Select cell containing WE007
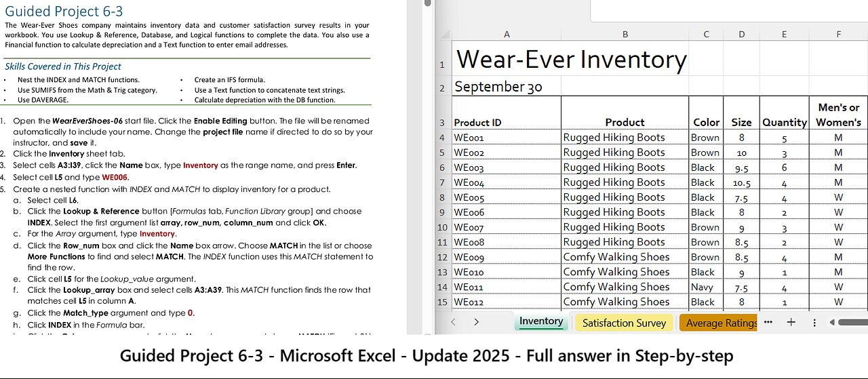Screen dimensions: 868x379 tap(507, 227)
